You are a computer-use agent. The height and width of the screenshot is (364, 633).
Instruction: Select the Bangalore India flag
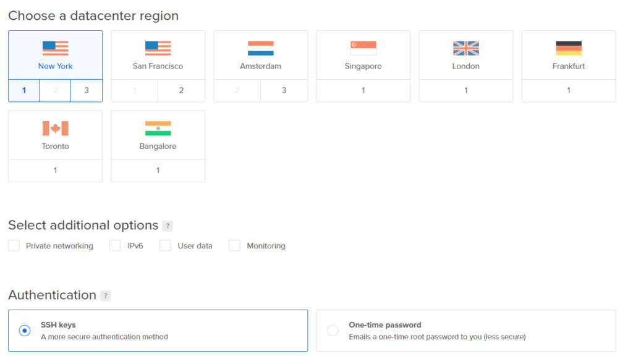(158, 129)
